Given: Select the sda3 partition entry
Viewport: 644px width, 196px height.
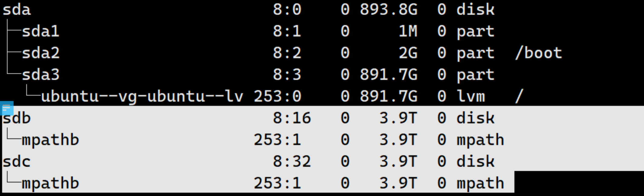Looking at the screenshot, I should click(40, 75).
